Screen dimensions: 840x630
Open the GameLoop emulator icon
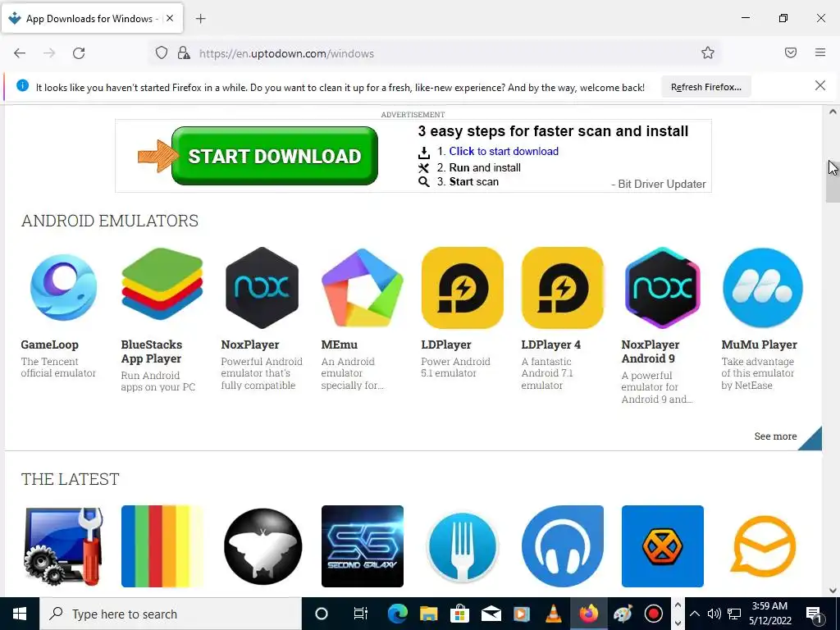[62, 288]
